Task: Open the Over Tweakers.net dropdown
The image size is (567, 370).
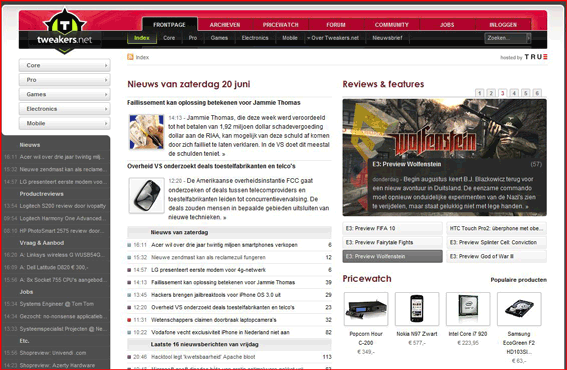Action: click(333, 38)
